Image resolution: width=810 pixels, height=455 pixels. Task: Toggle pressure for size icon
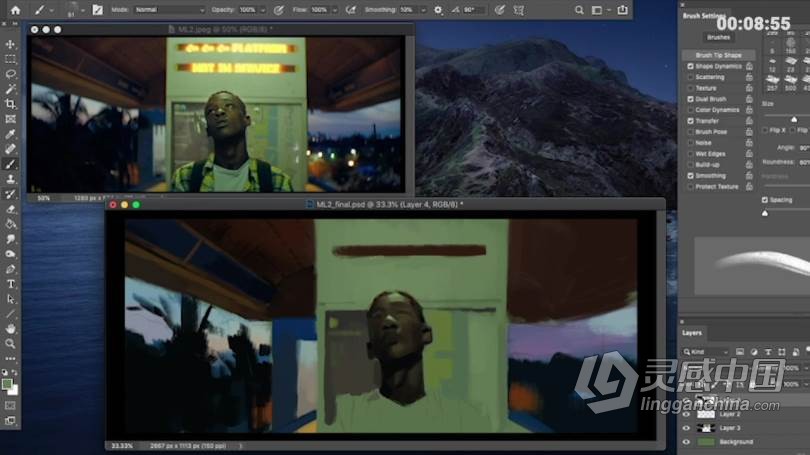[499, 10]
